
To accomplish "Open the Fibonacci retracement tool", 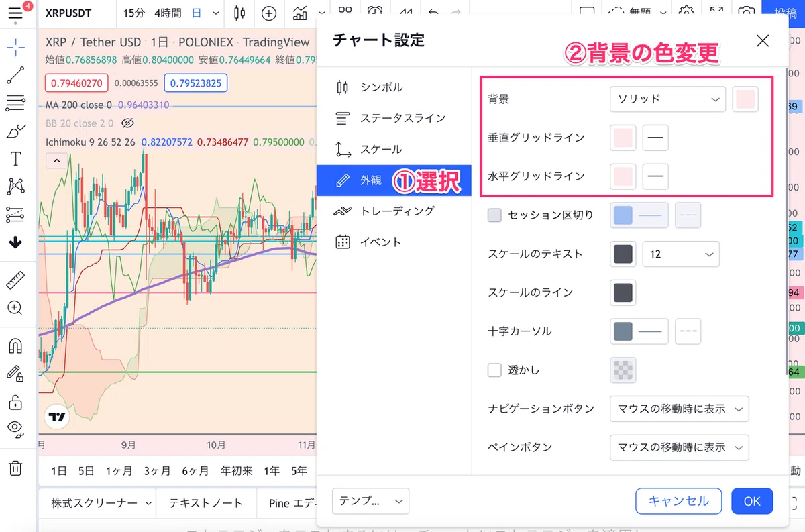I will tap(15, 103).
